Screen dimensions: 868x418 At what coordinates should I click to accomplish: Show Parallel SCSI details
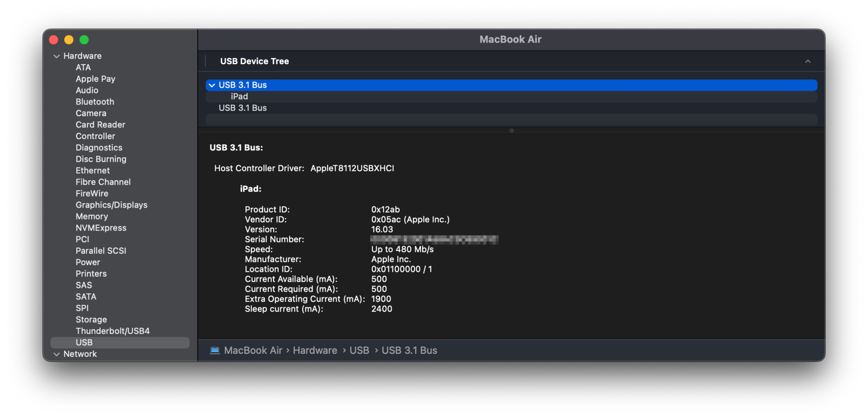point(101,251)
